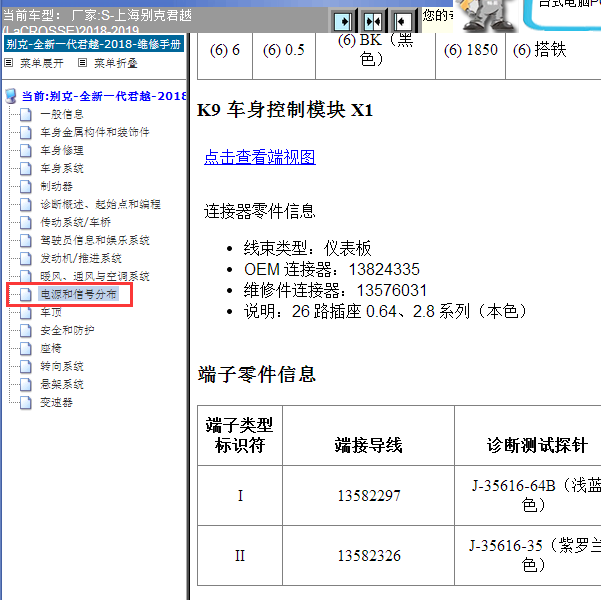The image size is (601, 600).
Task: Click the 菜单折叠 list icon
Action: pos(82,62)
